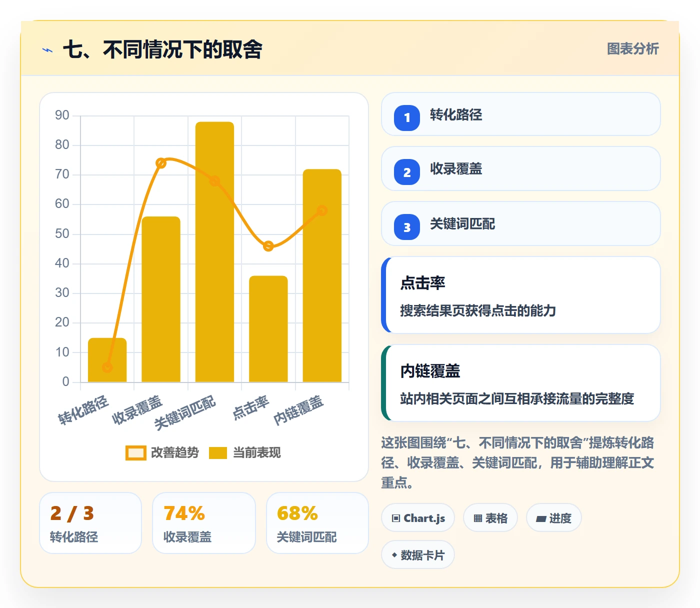Toggle the 当前表现 legend swatch
This screenshot has height=608, width=700.
218,453
